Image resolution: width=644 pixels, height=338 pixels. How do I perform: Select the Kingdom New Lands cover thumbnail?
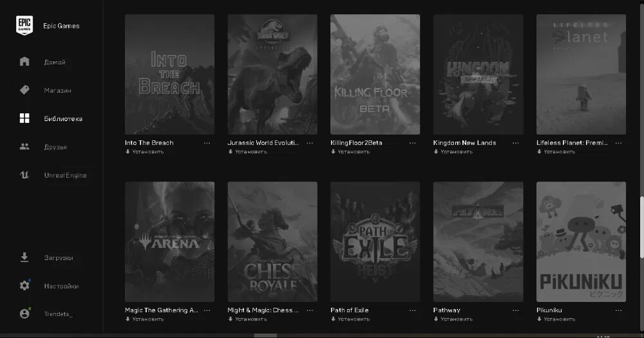tap(478, 74)
